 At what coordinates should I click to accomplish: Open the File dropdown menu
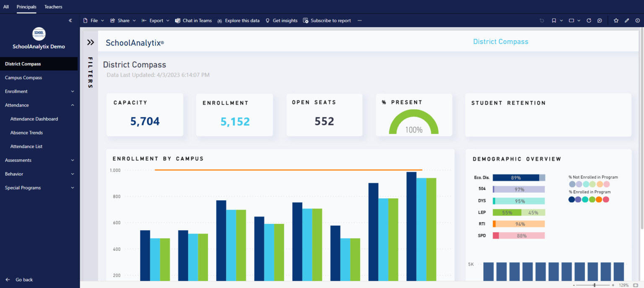pyautogui.click(x=93, y=21)
